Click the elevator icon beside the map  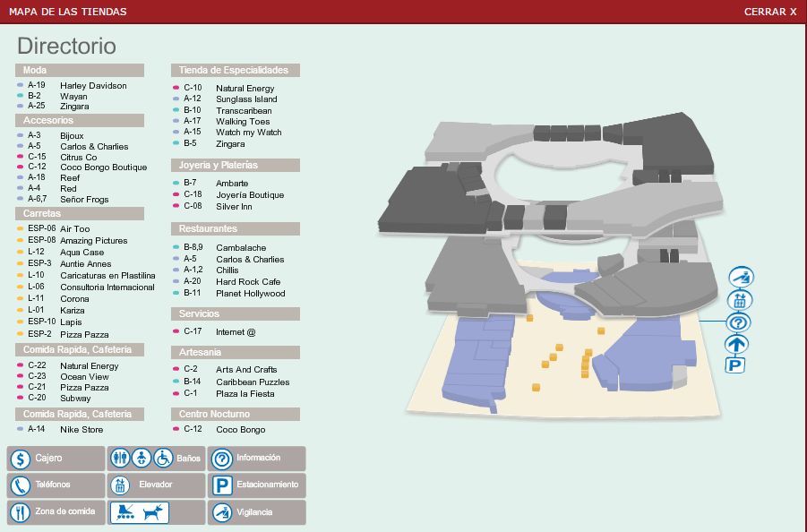pyautogui.click(x=741, y=300)
